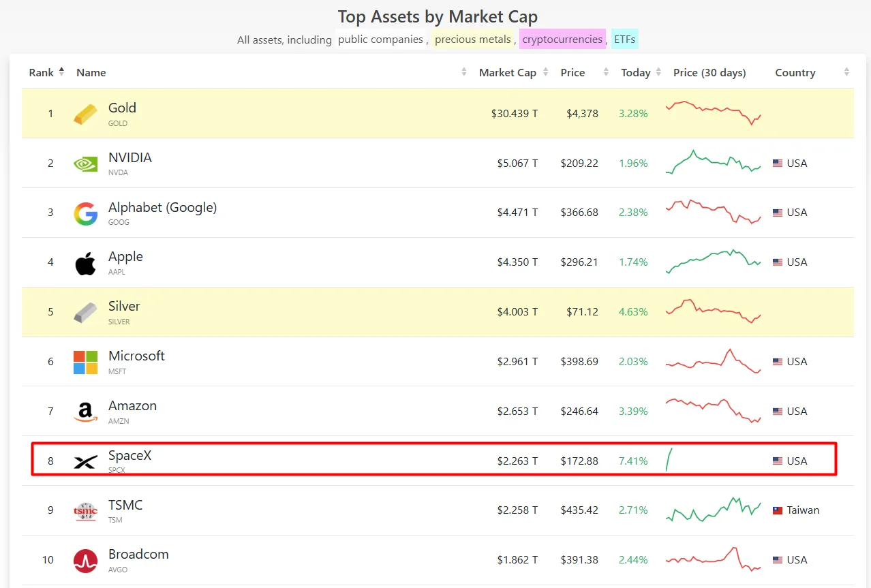Click the USA flag in NVIDIA row
871x588 pixels.
click(778, 164)
